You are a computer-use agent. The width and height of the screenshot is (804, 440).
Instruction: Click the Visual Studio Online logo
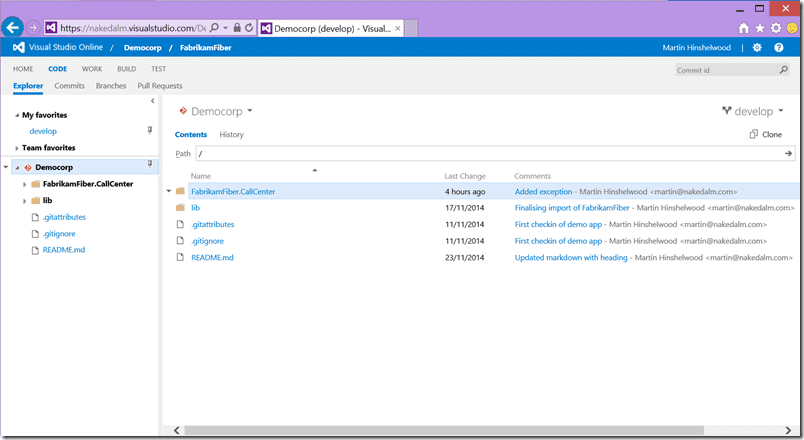[18, 47]
